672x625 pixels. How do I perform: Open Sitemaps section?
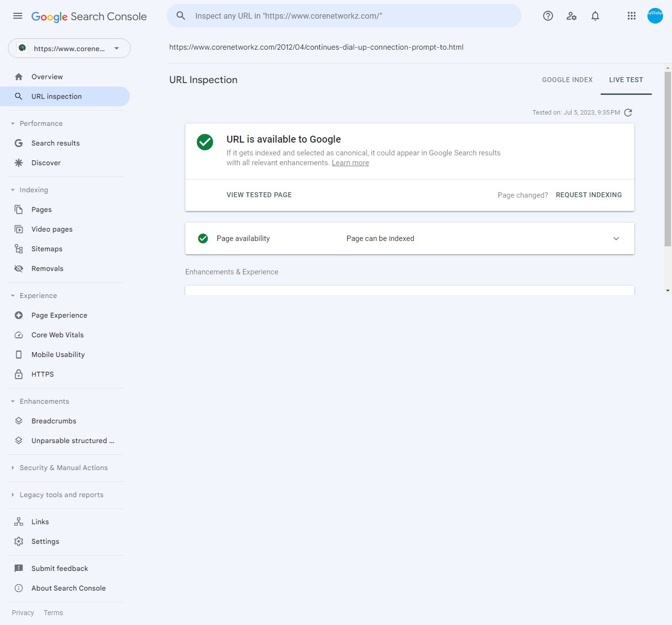click(65, 249)
